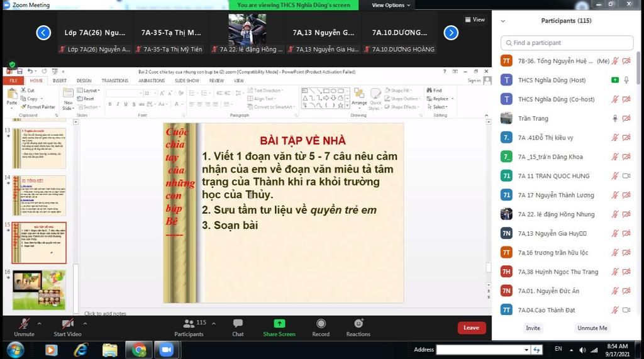Toggle video icon for 7A.04.Cao Thành Đạt

(x=626, y=310)
